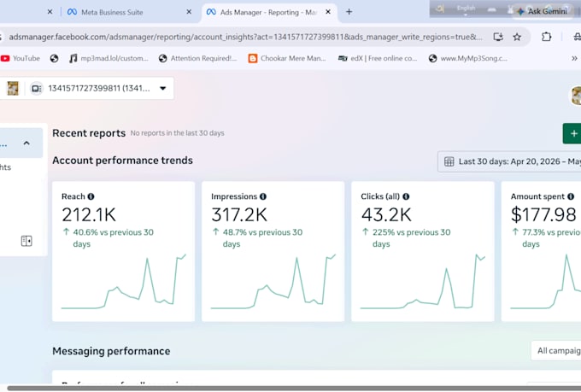
Task: Close the Ads Manager Reporting tab
Action: (x=328, y=12)
